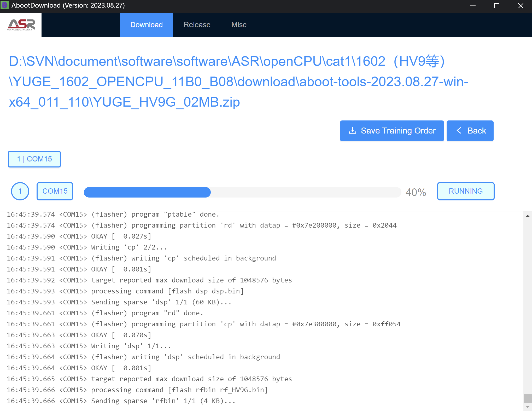This screenshot has height=411, width=532.
Task: Click the ASR Microelectronics logo
Action: (21, 25)
